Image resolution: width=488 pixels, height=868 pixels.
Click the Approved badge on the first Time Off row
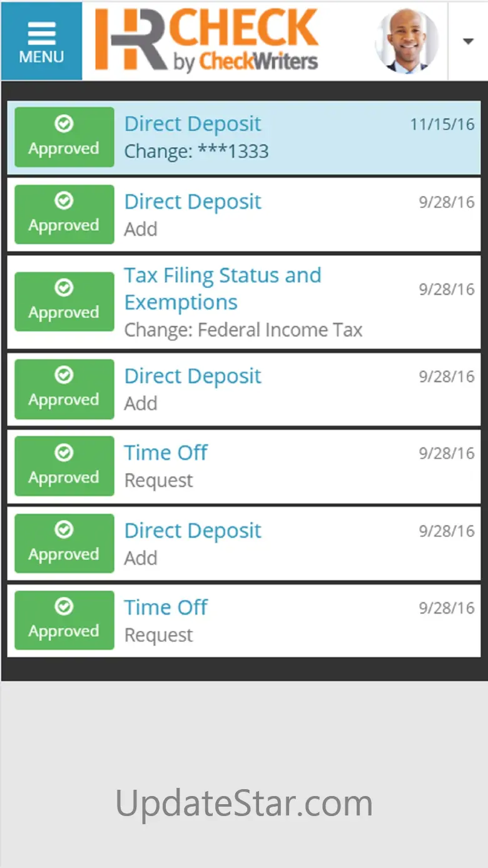(64, 466)
